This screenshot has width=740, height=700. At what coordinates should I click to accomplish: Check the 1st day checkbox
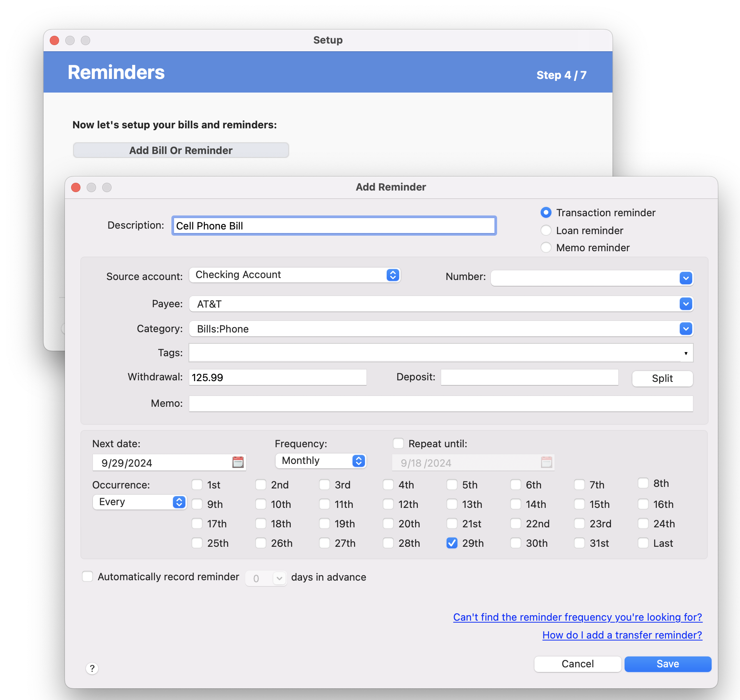(197, 485)
